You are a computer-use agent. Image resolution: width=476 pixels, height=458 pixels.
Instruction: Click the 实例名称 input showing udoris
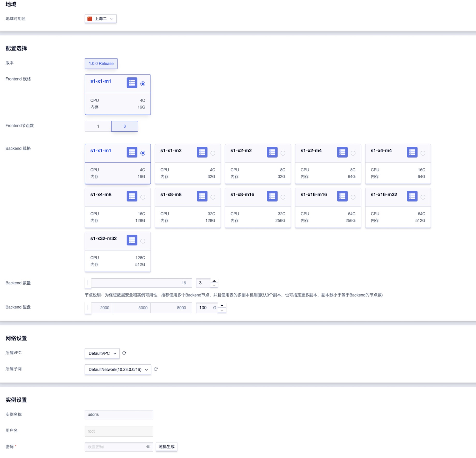click(x=118, y=415)
